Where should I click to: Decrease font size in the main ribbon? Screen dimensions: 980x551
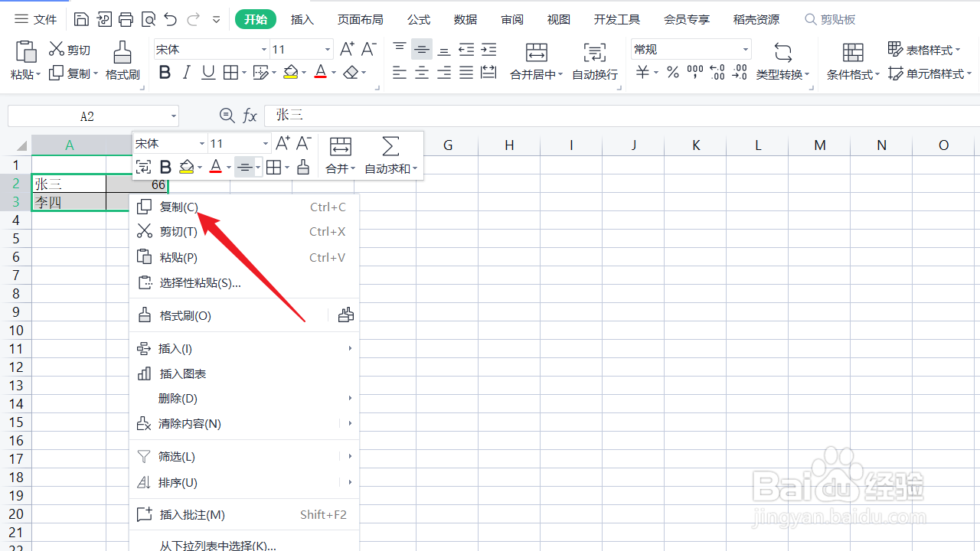(x=369, y=49)
